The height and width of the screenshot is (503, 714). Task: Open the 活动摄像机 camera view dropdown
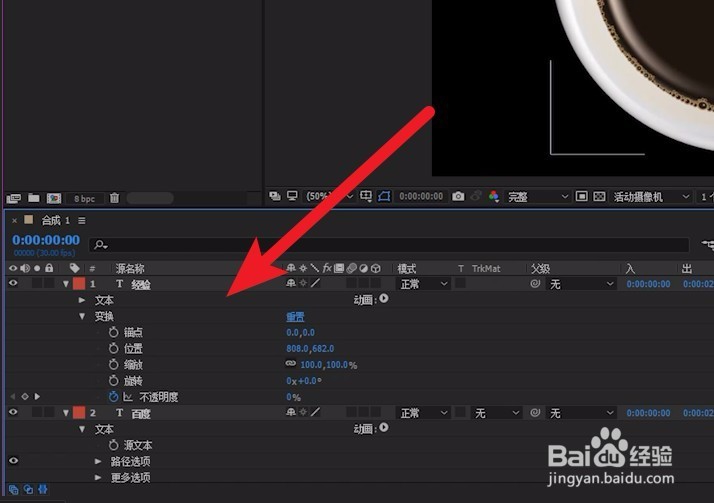(651, 197)
